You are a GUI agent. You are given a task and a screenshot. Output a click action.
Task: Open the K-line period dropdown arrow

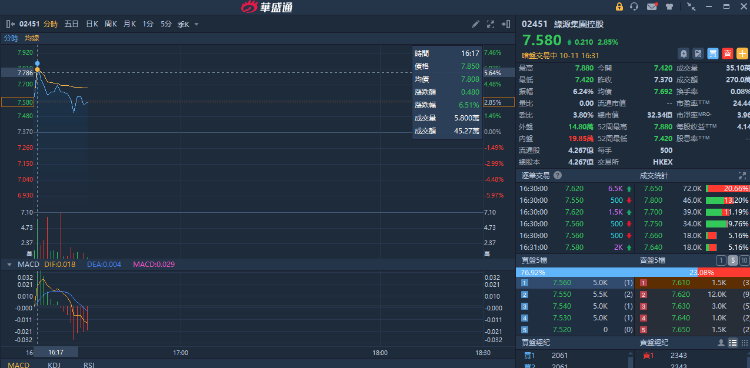[196, 24]
